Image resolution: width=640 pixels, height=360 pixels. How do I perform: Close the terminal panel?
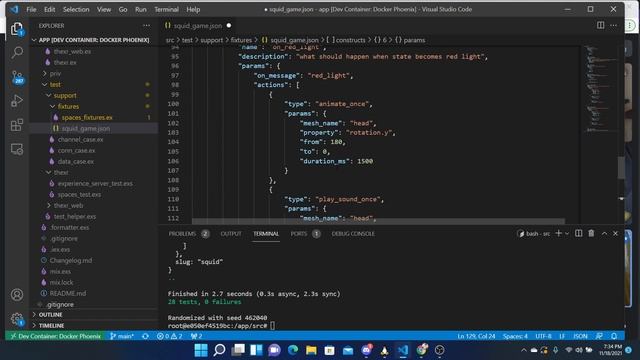pyautogui.click(x=616, y=233)
